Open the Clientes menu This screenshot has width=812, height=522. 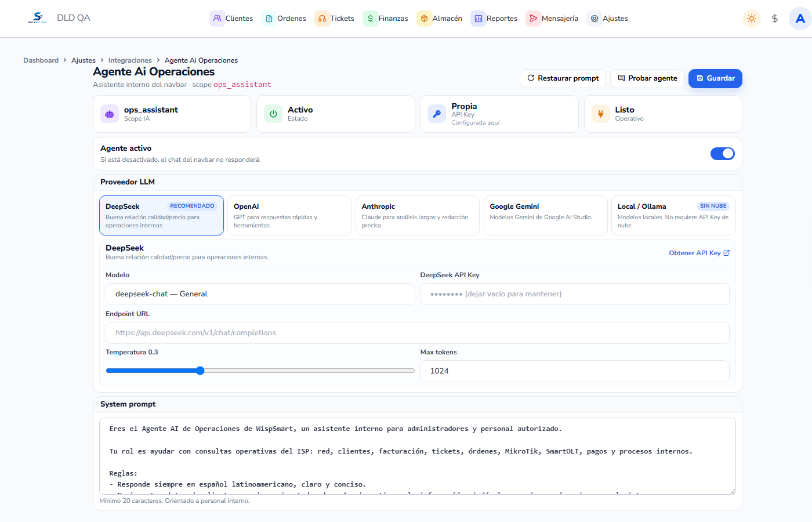232,19
